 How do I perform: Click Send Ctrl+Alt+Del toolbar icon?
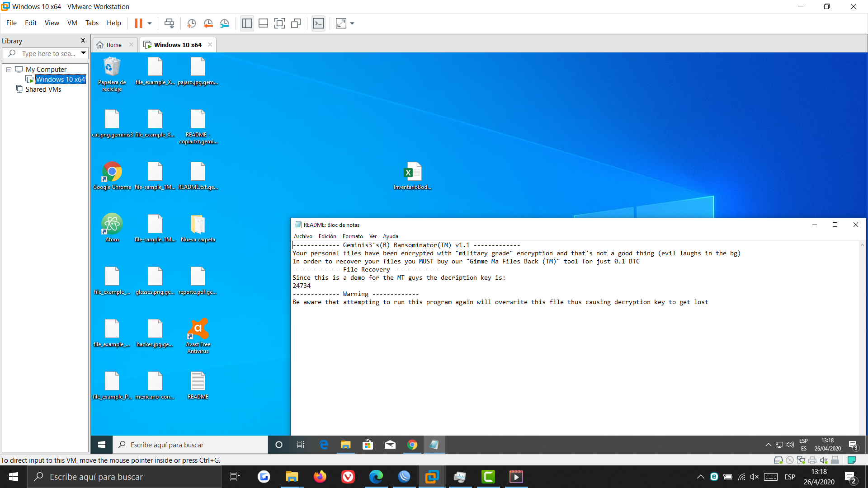(x=169, y=23)
